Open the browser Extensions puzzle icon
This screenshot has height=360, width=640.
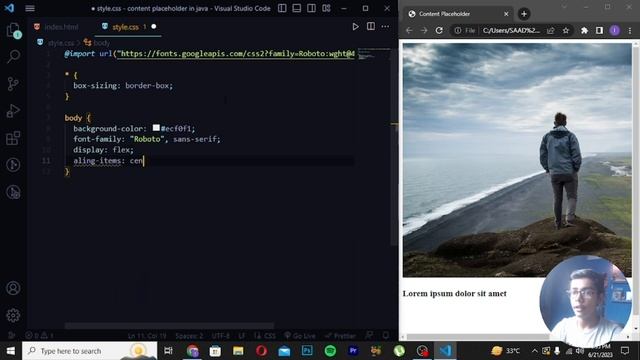pyautogui.click(x=584, y=30)
